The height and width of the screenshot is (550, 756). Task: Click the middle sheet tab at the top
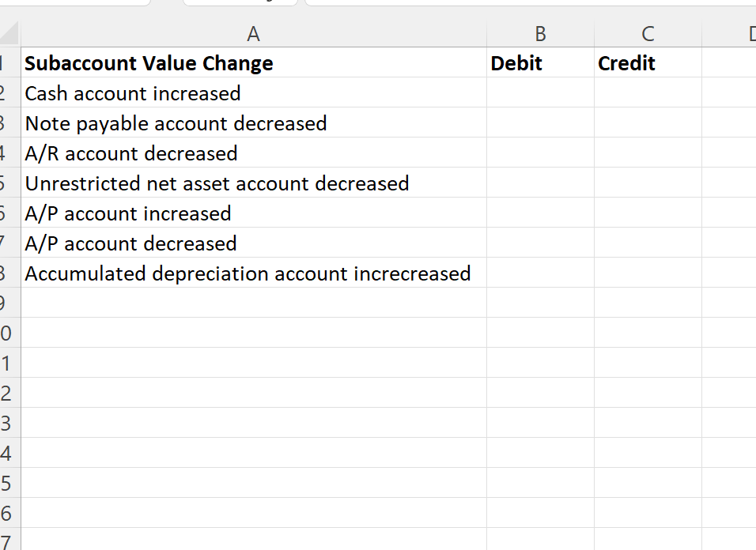click(237, 4)
